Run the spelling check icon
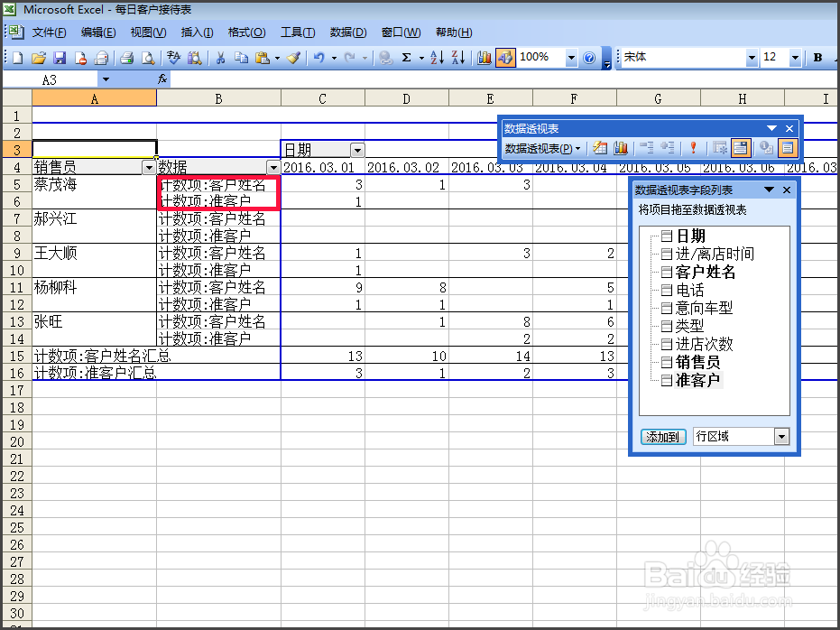Screen dimensions: 840x630 [173, 58]
